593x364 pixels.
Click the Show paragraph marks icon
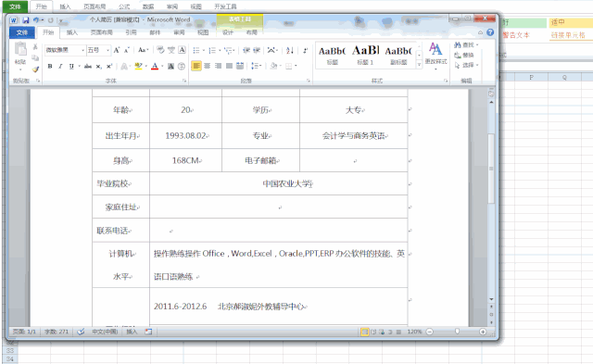(305, 50)
